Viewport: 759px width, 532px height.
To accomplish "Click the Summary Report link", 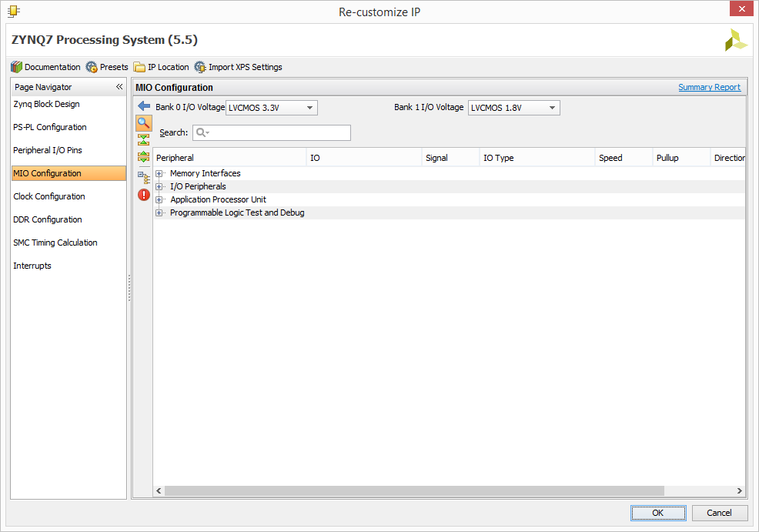I will (x=709, y=87).
